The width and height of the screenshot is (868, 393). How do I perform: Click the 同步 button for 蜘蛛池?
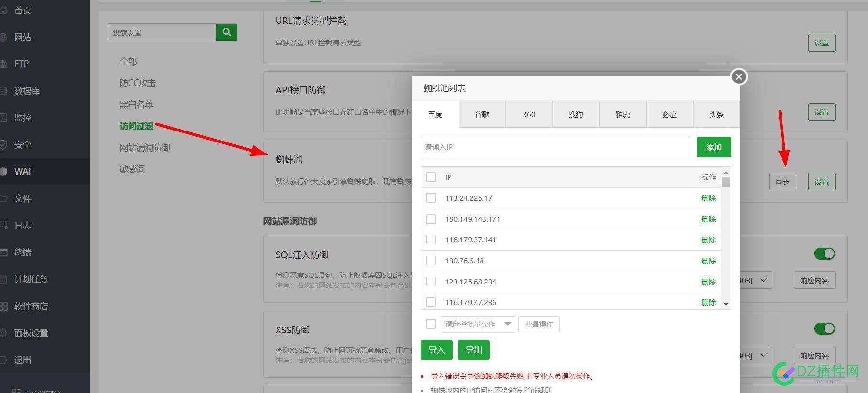pyautogui.click(x=782, y=182)
